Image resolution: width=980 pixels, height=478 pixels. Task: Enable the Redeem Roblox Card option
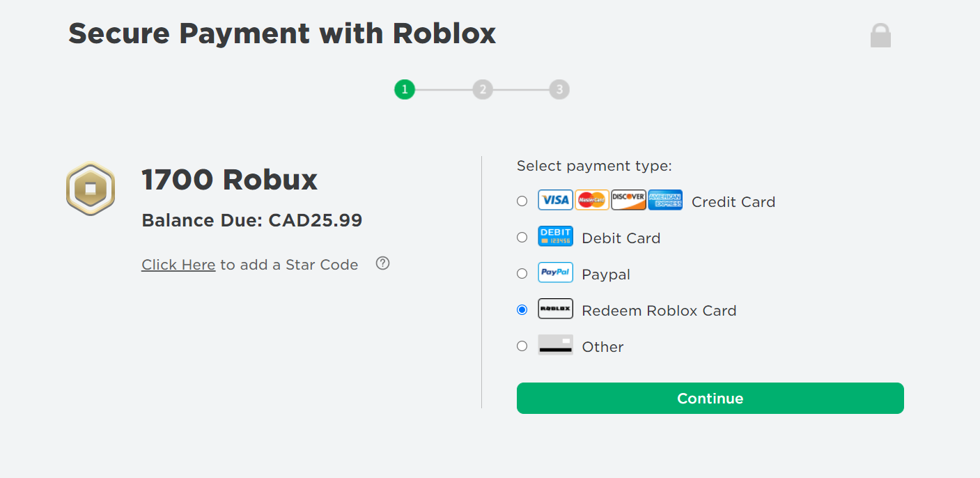(x=522, y=309)
